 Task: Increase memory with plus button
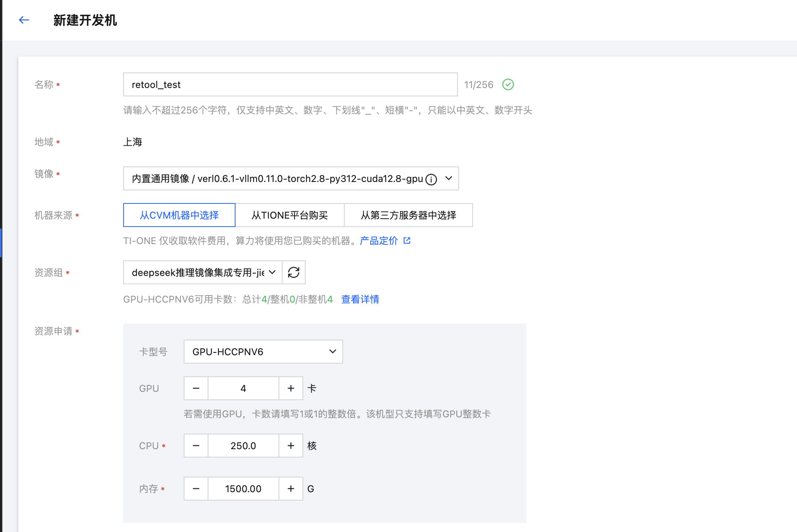[291, 489]
